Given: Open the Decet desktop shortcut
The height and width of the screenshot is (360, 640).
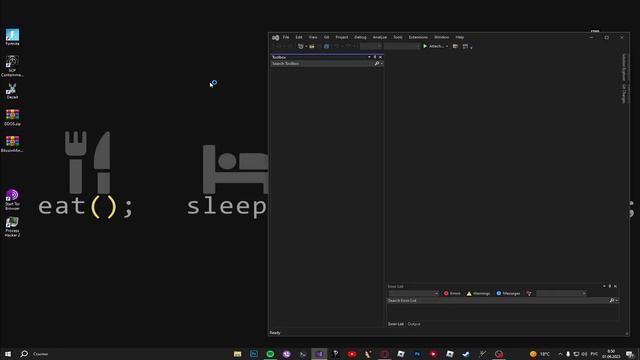Looking at the screenshot, I should pyautogui.click(x=12, y=91).
